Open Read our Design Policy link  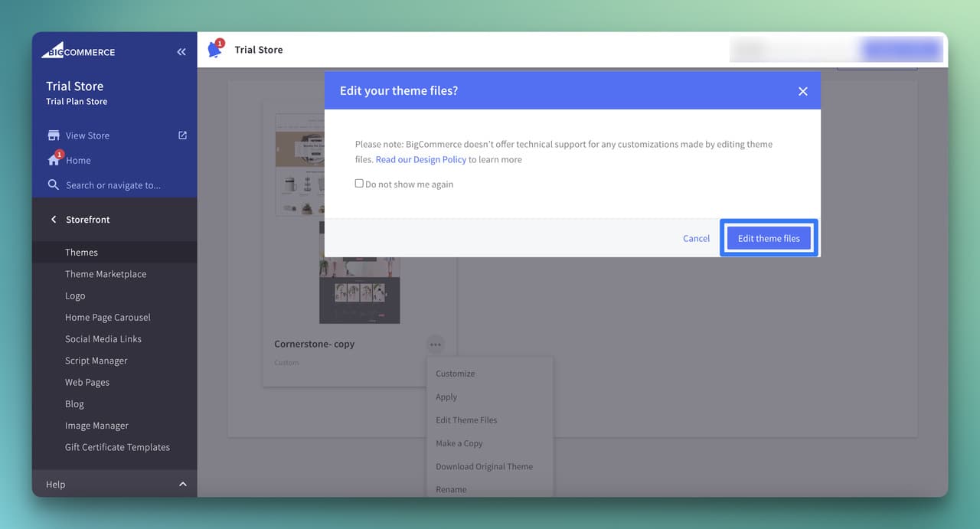pyautogui.click(x=421, y=159)
